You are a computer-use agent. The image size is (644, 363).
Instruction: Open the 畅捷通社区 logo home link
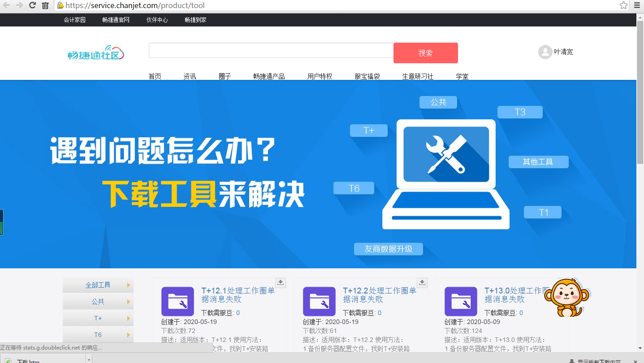96,53
